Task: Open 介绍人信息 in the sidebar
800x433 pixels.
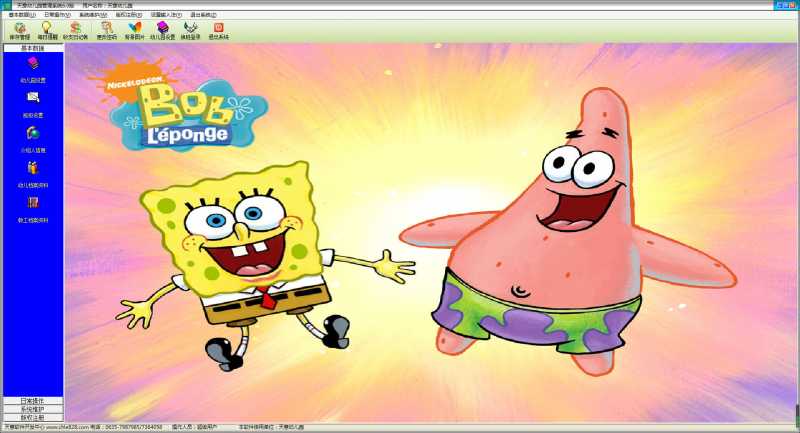Action: coord(33,136)
